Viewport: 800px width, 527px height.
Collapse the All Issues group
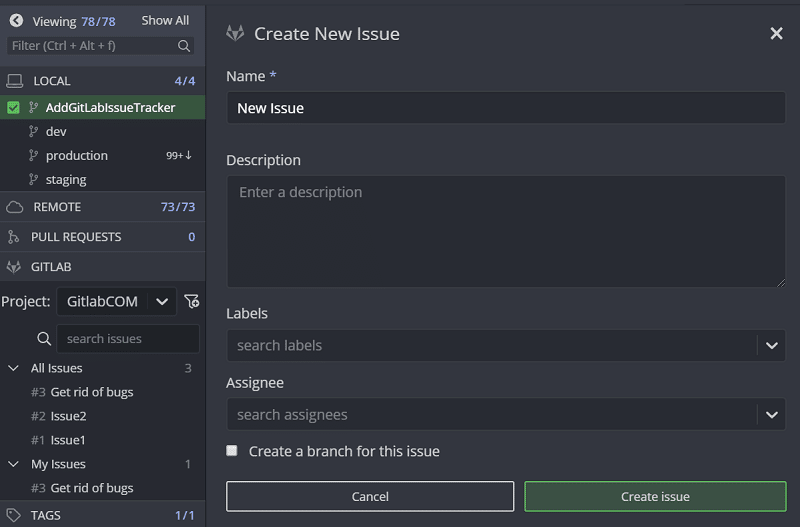(x=14, y=368)
